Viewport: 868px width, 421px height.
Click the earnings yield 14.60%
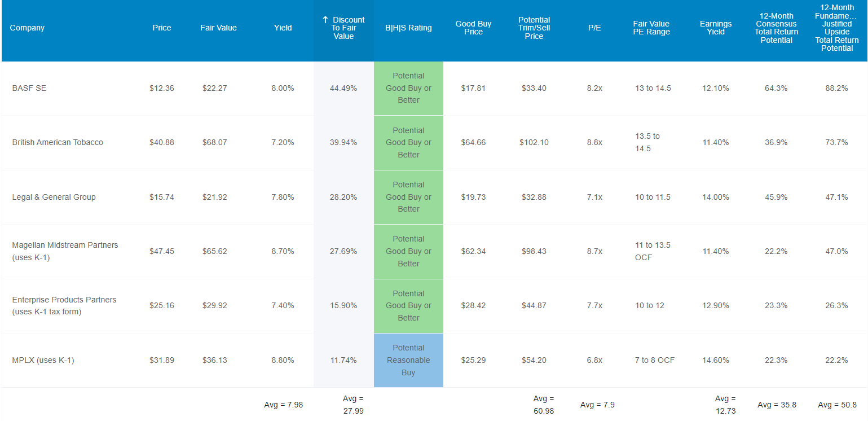716,360
